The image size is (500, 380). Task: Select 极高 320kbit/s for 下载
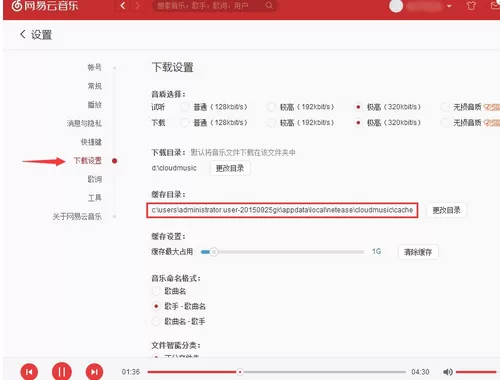tap(358, 123)
